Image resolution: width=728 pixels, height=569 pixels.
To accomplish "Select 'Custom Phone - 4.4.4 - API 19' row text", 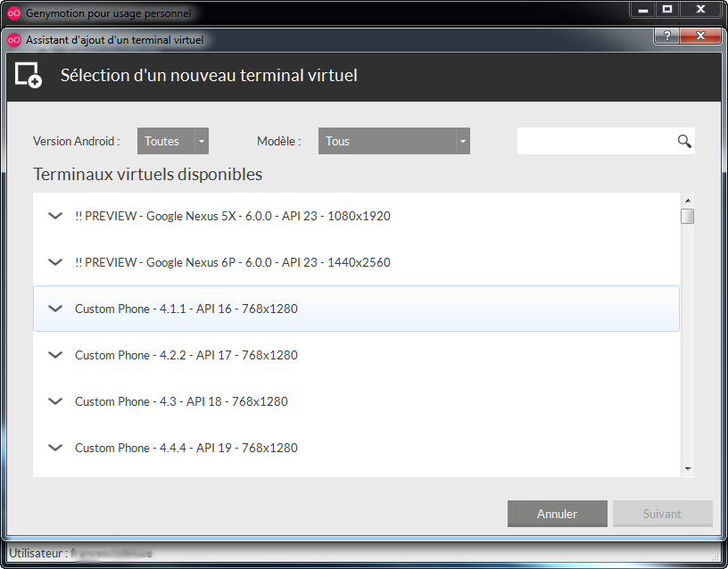I will (186, 448).
